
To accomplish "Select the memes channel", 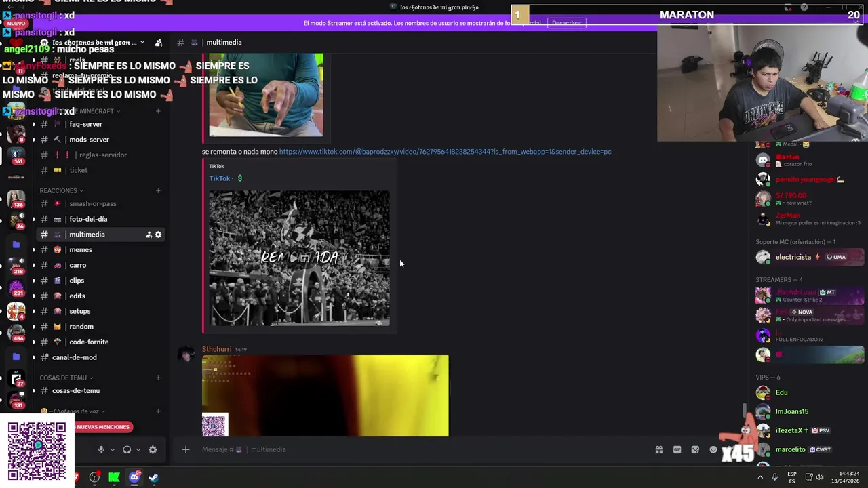I will [100, 249].
